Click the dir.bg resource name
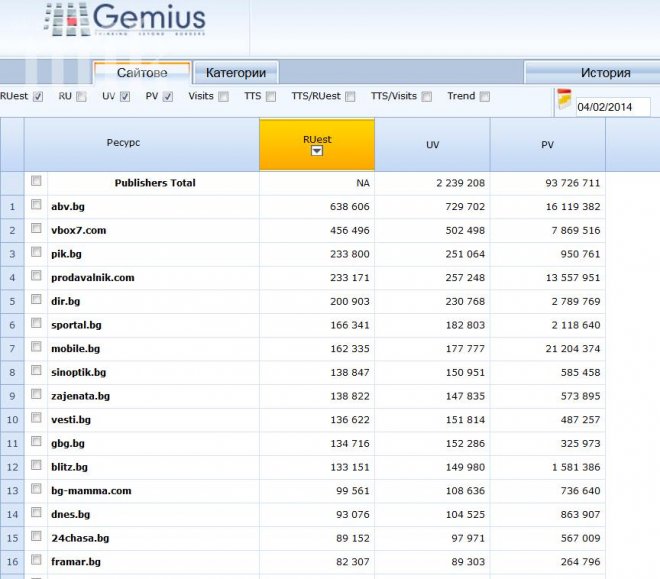This screenshot has height=579, width=660. (x=66, y=301)
